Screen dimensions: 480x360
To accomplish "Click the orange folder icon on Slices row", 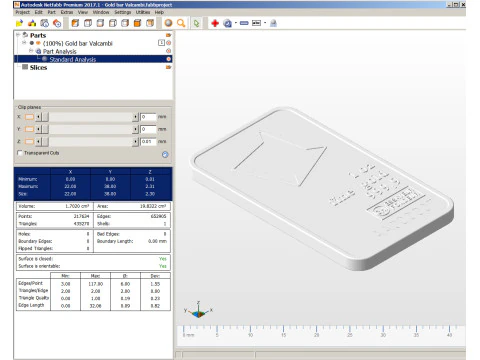I will [x=169, y=67].
